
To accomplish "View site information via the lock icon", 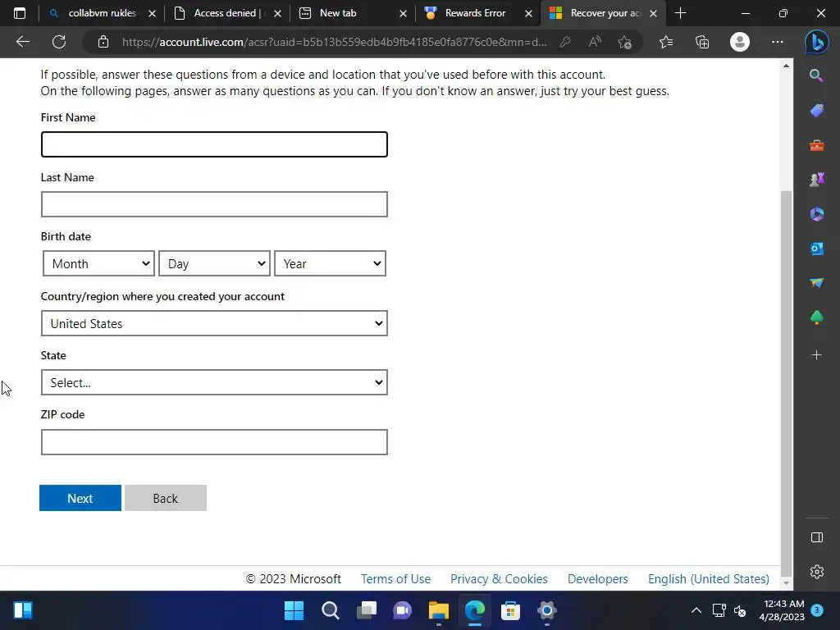I will click(x=103, y=42).
